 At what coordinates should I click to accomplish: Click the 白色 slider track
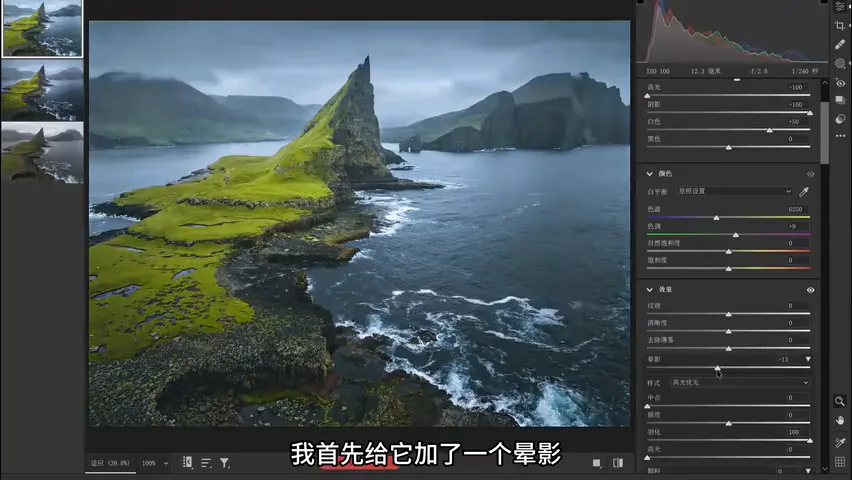(x=729, y=130)
